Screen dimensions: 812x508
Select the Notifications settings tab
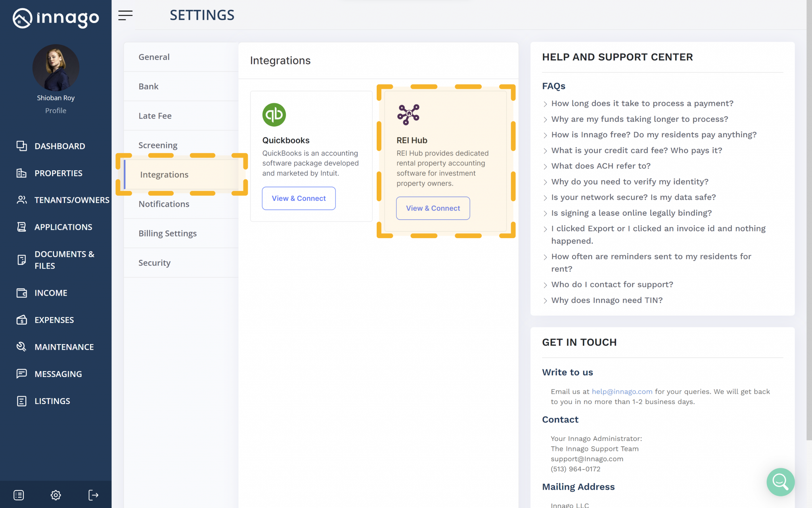coord(164,204)
